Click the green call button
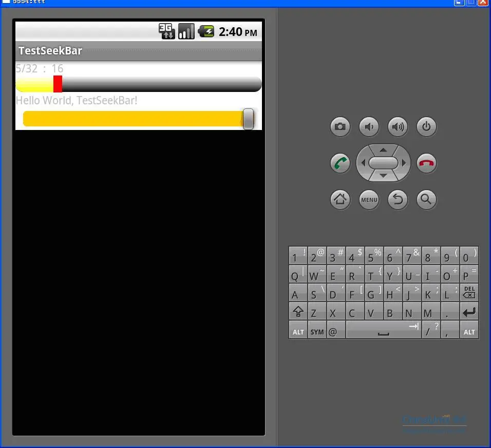This screenshot has height=448, width=491. point(340,163)
